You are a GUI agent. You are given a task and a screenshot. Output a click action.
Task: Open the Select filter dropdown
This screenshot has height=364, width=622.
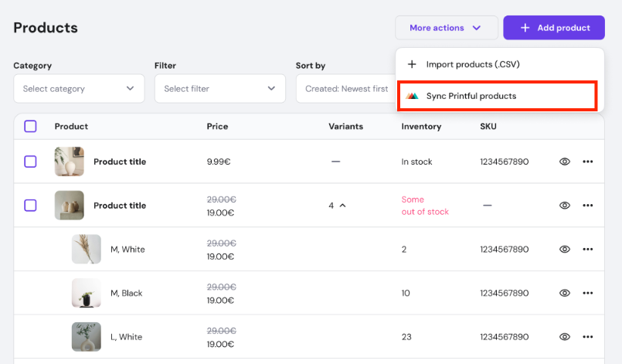pyautogui.click(x=219, y=89)
